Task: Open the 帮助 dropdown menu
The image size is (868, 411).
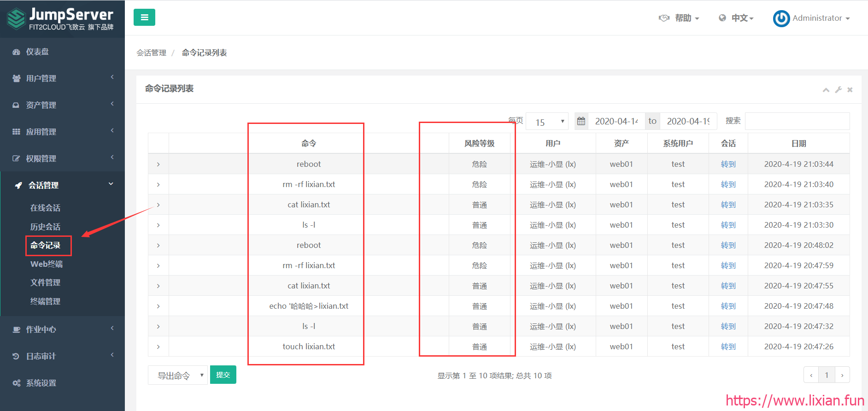Action: click(x=679, y=18)
